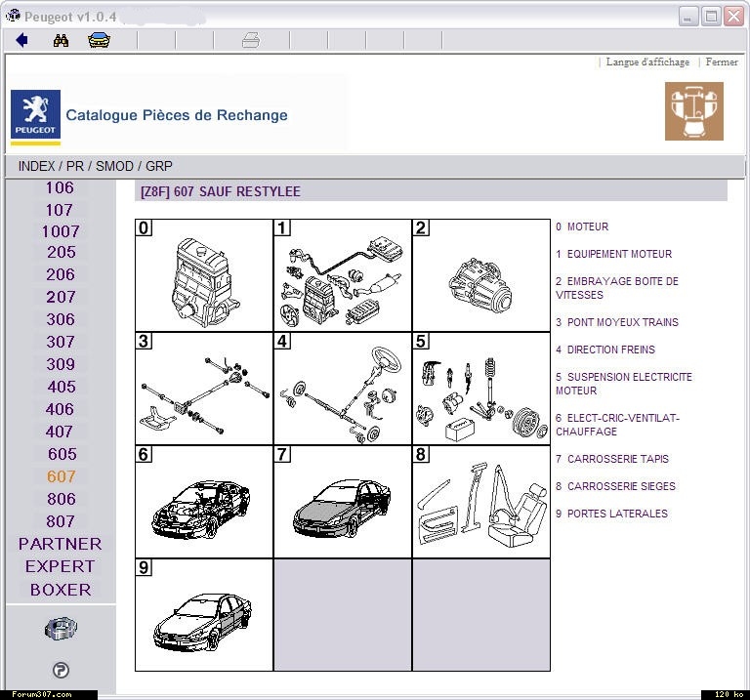The height and width of the screenshot is (700, 750).
Task: Minimize the Peugeot window
Action: [688, 17]
